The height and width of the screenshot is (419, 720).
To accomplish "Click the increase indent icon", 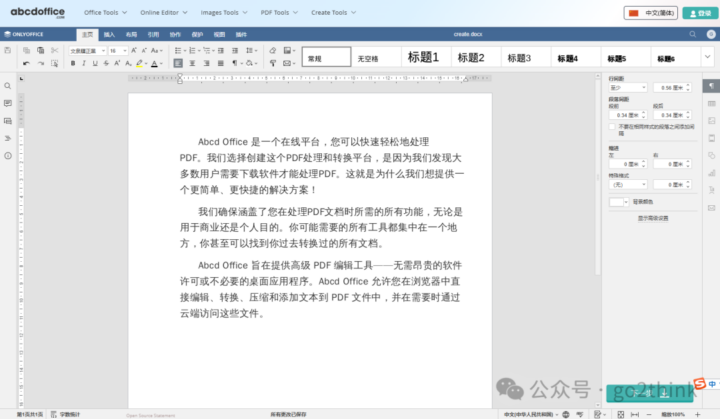I will 235,51.
